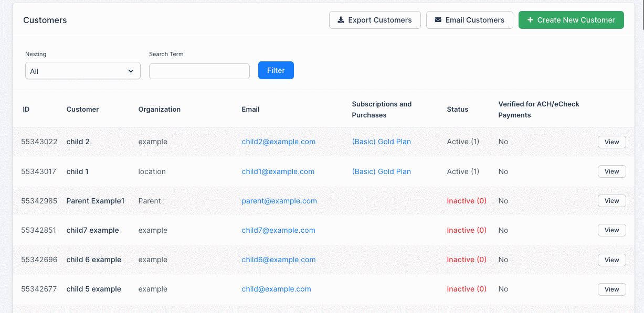Open the child1@example.com email link
This screenshot has height=313, width=644.
point(278,171)
